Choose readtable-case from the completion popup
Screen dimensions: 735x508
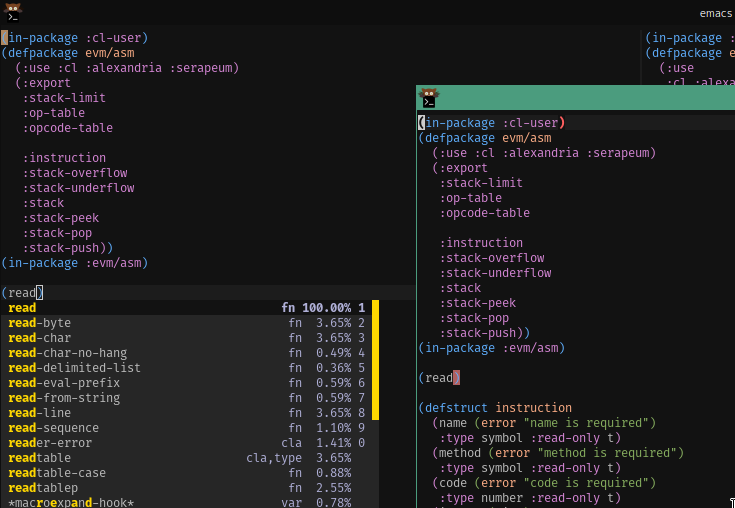[x=57, y=473]
